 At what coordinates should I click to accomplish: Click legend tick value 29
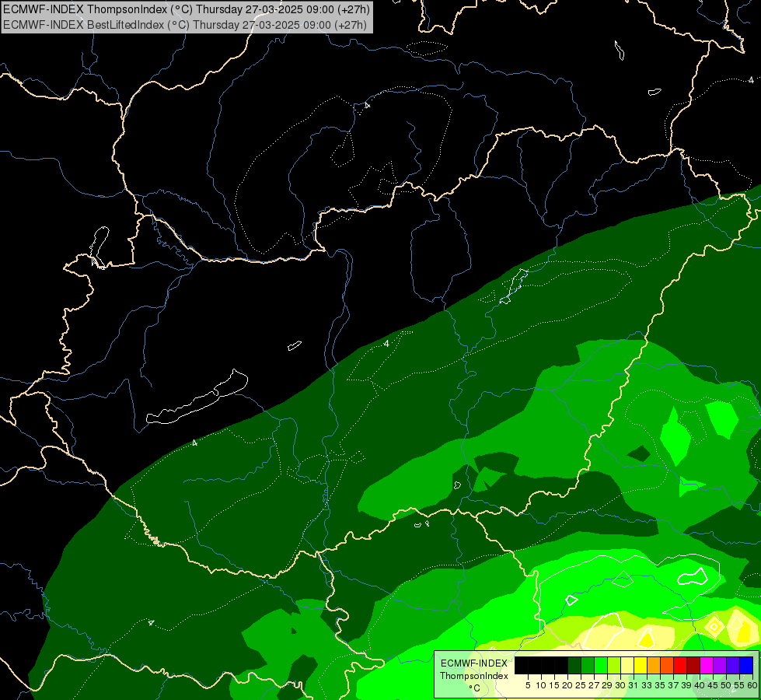pyautogui.click(x=607, y=685)
